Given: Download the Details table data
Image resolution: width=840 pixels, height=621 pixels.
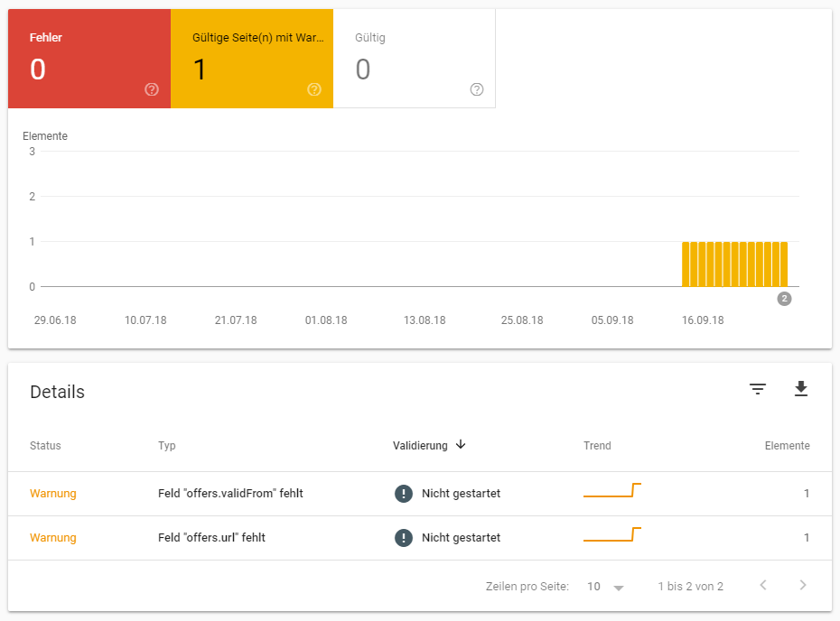Looking at the screenshot, I should coord(801,389).
